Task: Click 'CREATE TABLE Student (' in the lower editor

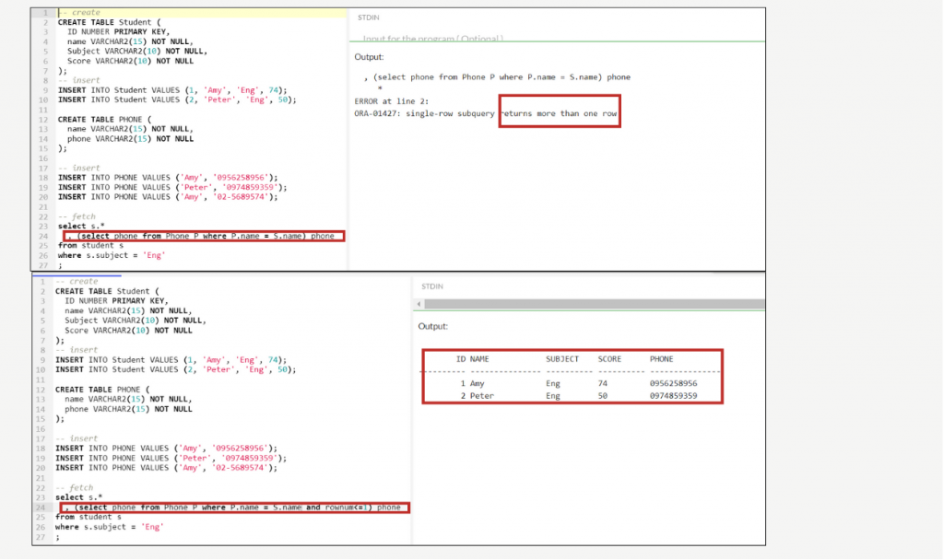Action: [107, 291]
